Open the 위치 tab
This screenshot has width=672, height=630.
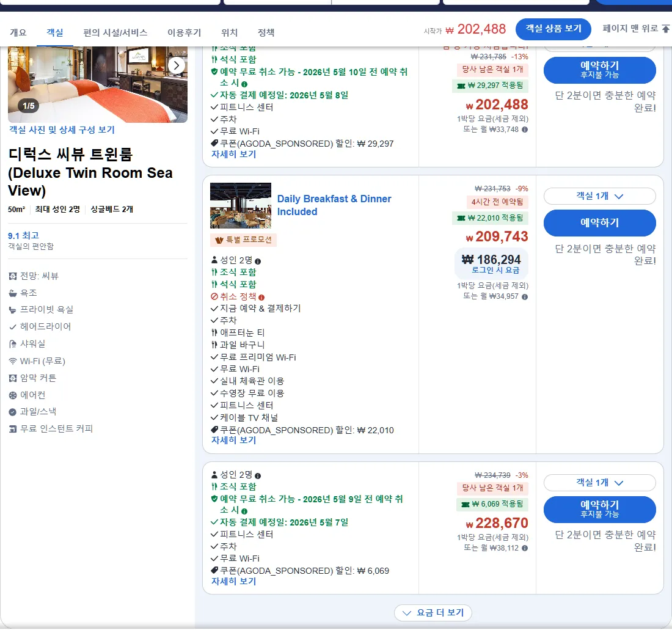(x=229, y=32)
